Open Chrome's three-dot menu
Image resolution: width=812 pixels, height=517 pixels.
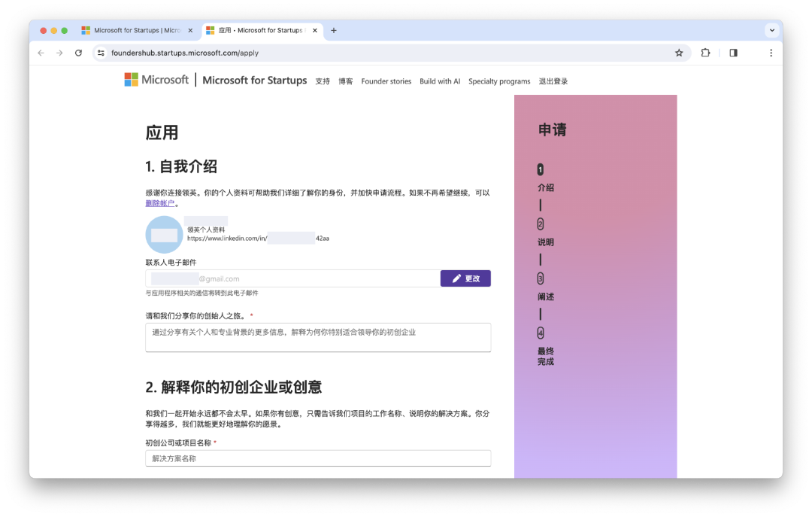771,53
